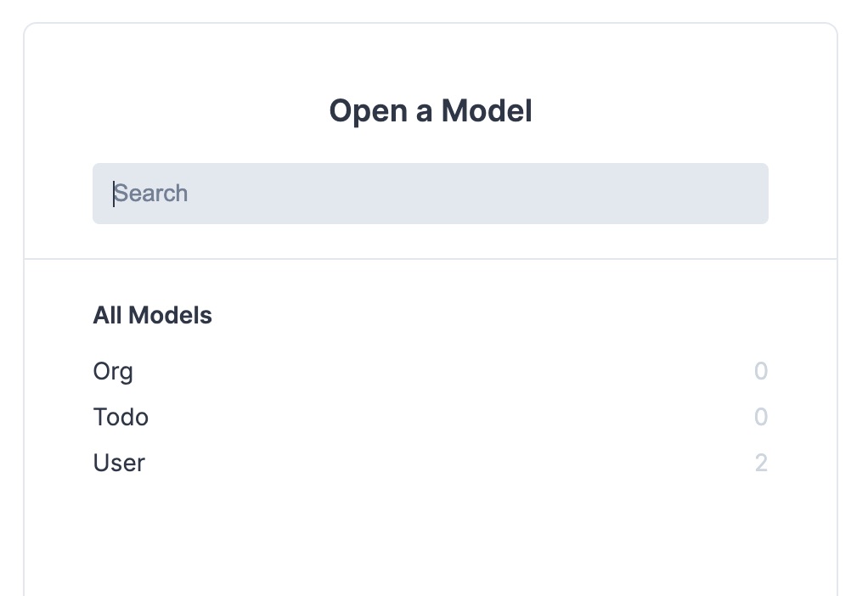Click the All Models heading
868x596 pixels.
pyautogui.click(x=153, y=316)
